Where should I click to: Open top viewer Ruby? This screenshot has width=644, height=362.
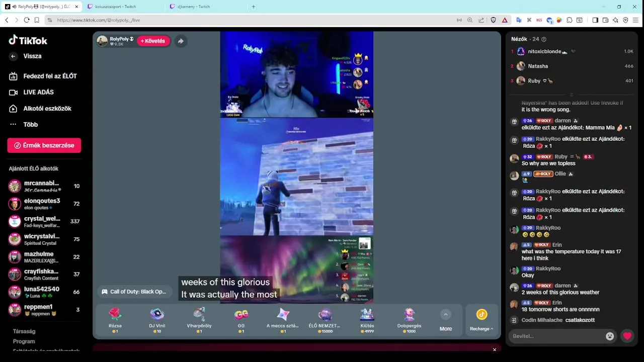pyautogui.click(x=572, y=80)
